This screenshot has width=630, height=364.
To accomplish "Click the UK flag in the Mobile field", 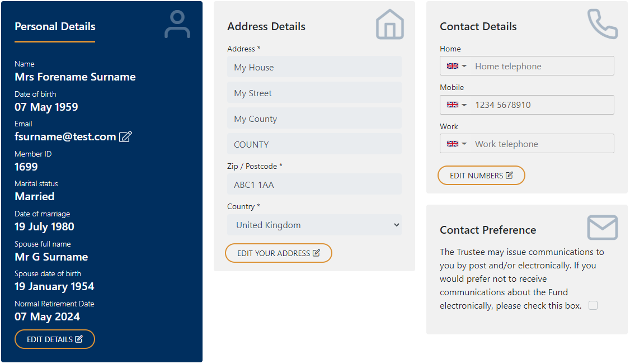I will (x=453, y=105).
